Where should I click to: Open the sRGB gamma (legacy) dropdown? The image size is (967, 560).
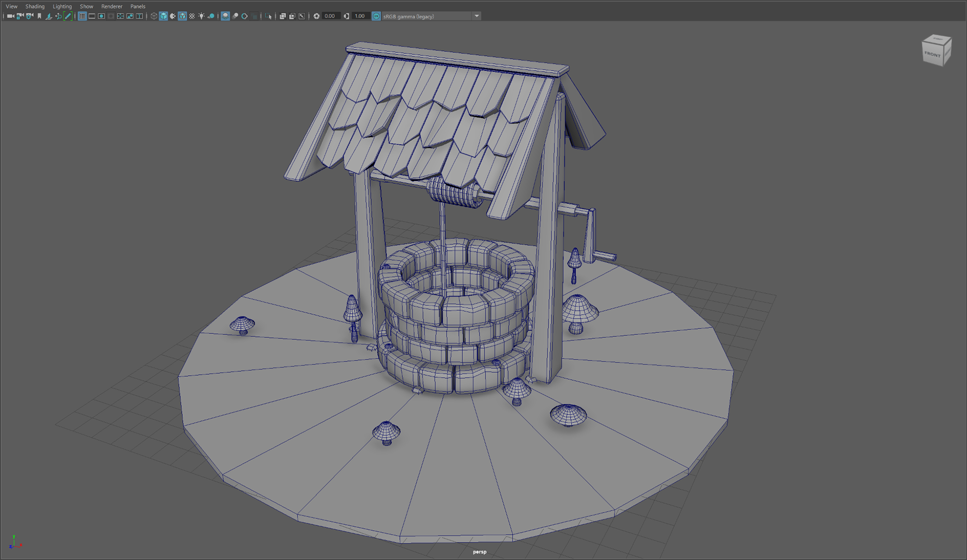click(x=432, y=16)
